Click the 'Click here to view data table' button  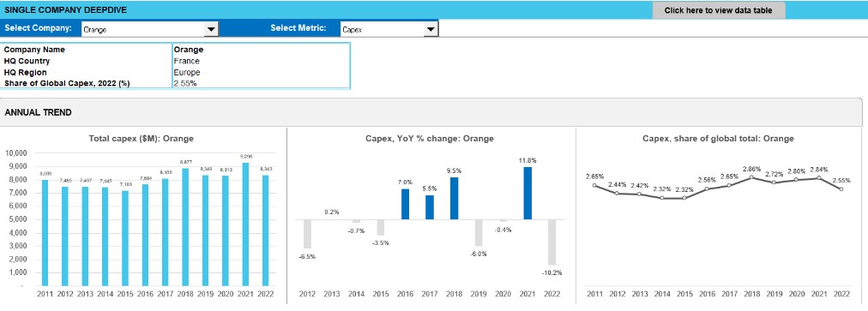pos(719,10)
